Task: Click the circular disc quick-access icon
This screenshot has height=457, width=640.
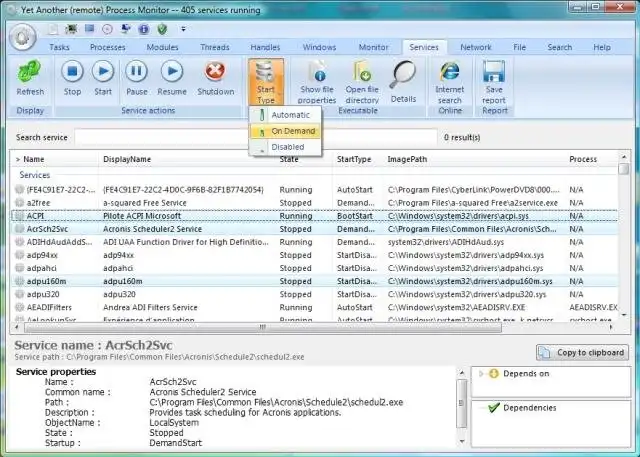Action: pos(107,29)
